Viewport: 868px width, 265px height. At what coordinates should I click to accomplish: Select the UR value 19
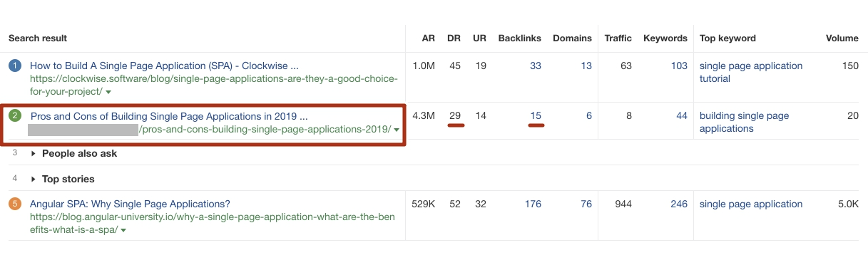point(481,66)
